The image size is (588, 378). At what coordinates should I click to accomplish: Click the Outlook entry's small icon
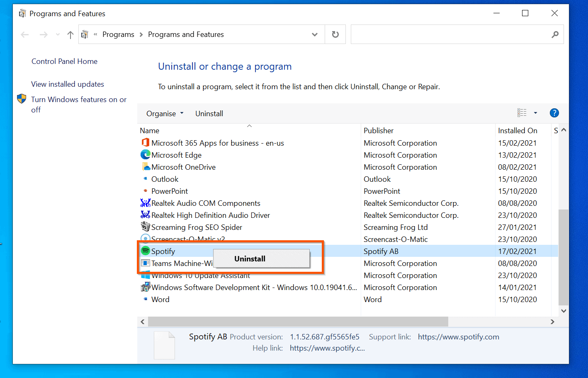[x=145, y=178]
